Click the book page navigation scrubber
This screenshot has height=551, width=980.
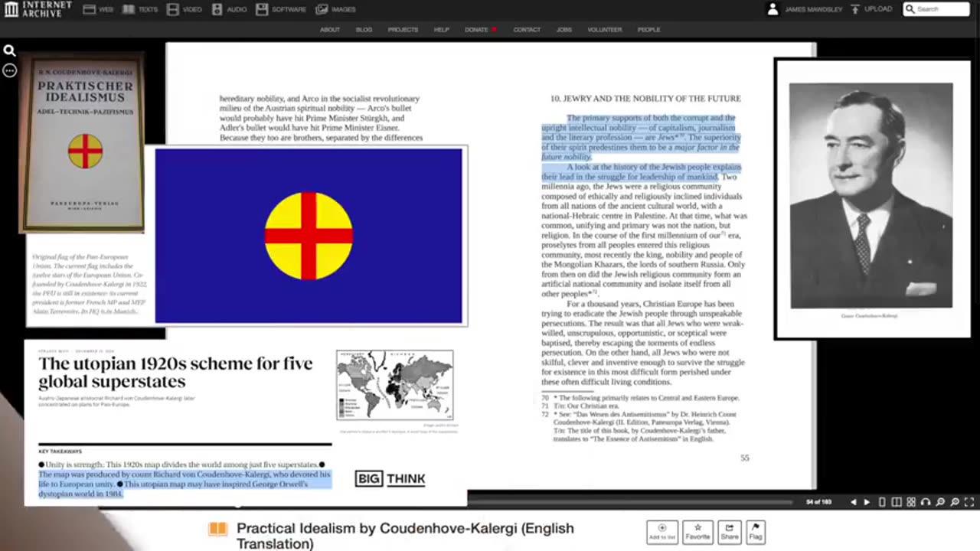(x=629, y=502)
